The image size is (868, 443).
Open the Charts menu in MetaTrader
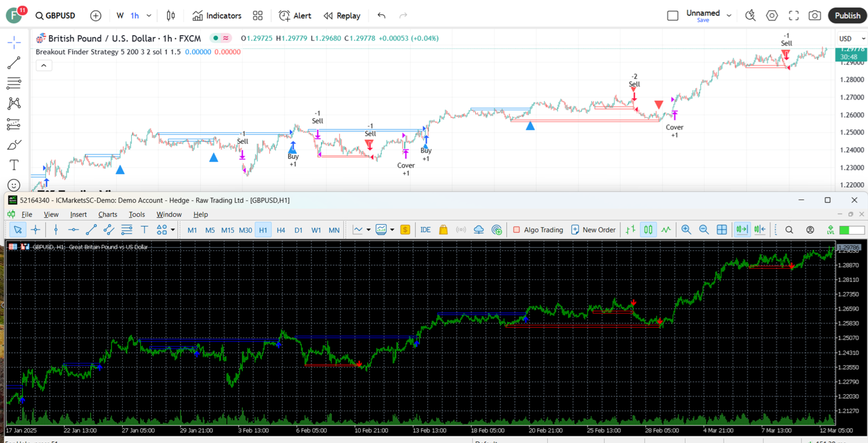point(107,214)
